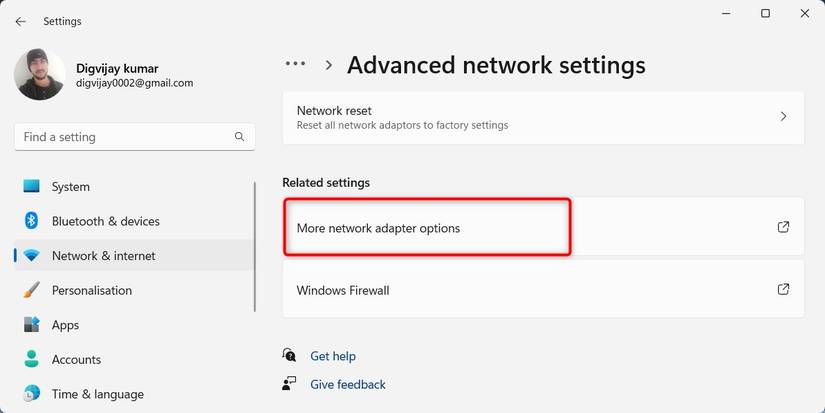Expand the breadcrumb ellipsis menu
825x413 pixels.
click(x=295, y=64)
